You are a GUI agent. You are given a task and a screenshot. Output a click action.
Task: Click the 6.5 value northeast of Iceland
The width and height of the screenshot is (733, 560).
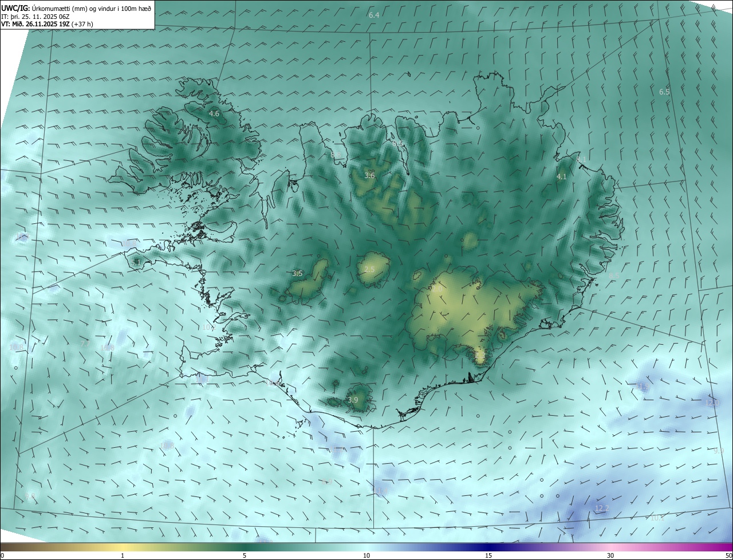coord(664,92)
